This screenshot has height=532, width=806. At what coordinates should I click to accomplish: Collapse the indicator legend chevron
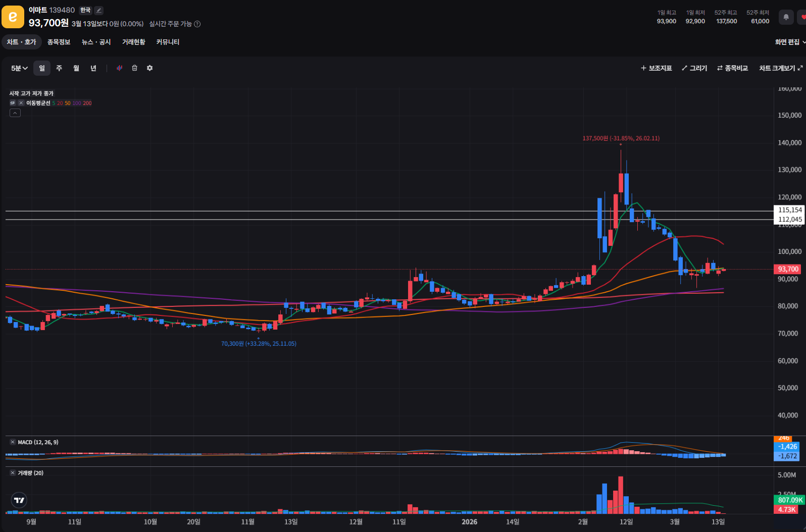coord(15,113)
